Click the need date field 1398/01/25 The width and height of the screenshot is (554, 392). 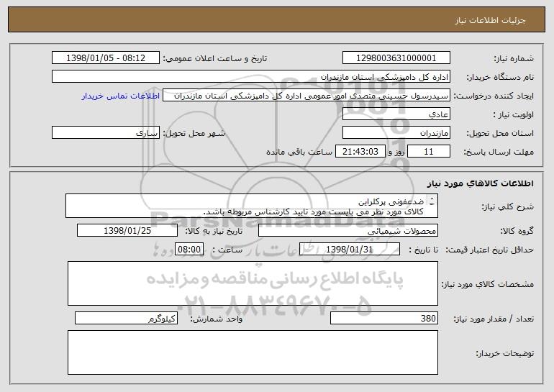pyautogui.click(x=127, y=231)
